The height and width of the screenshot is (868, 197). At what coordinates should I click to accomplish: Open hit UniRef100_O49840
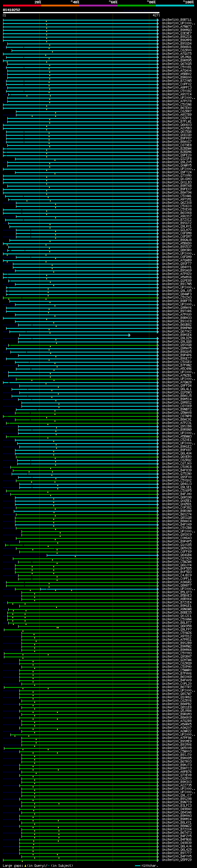pos(176,809)
